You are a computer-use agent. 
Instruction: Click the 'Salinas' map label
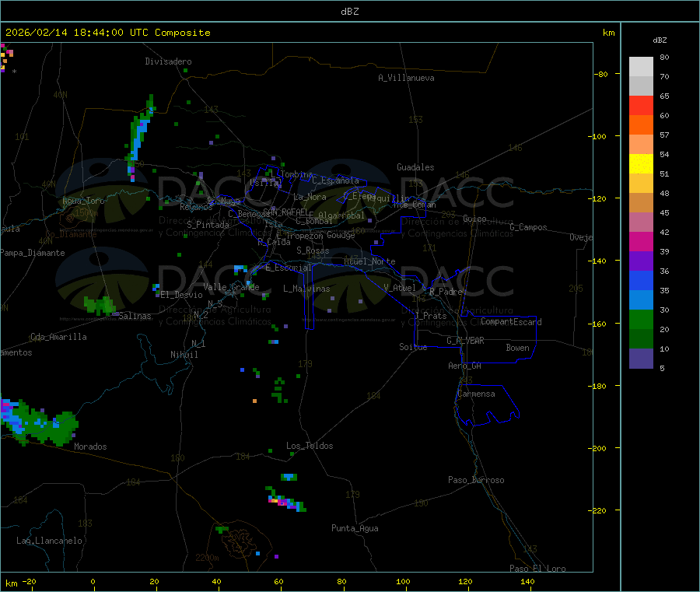(x=135, y=316)
